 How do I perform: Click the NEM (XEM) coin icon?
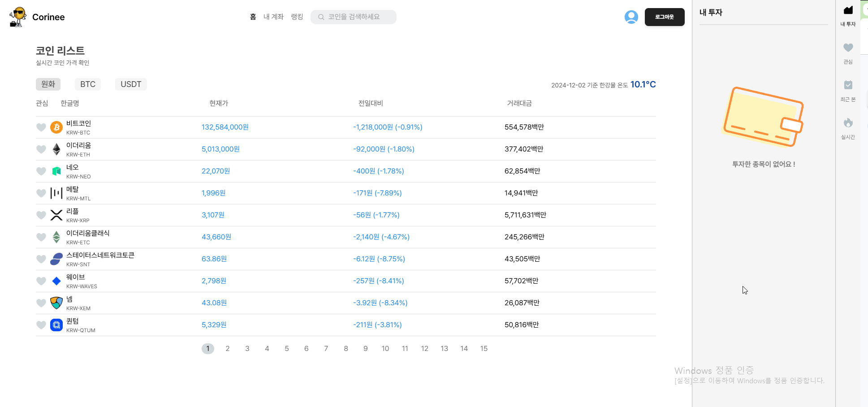(x=56, y=303)
